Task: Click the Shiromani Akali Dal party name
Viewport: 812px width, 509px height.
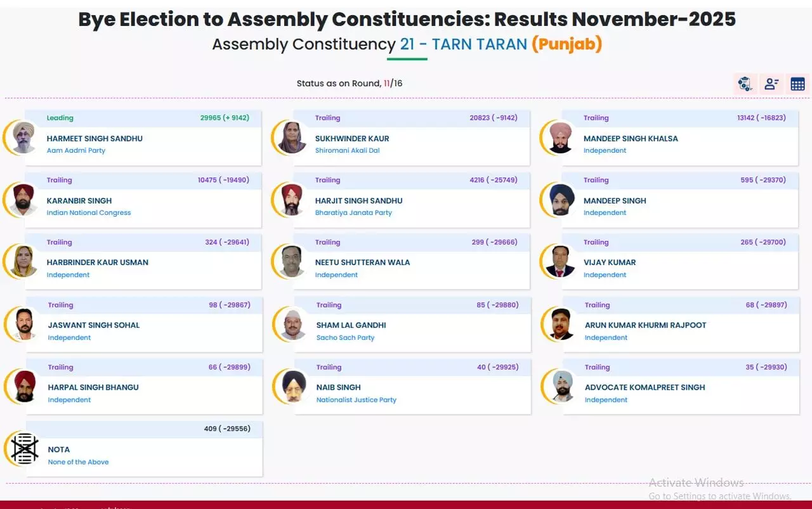Action: tap(347, 151)
